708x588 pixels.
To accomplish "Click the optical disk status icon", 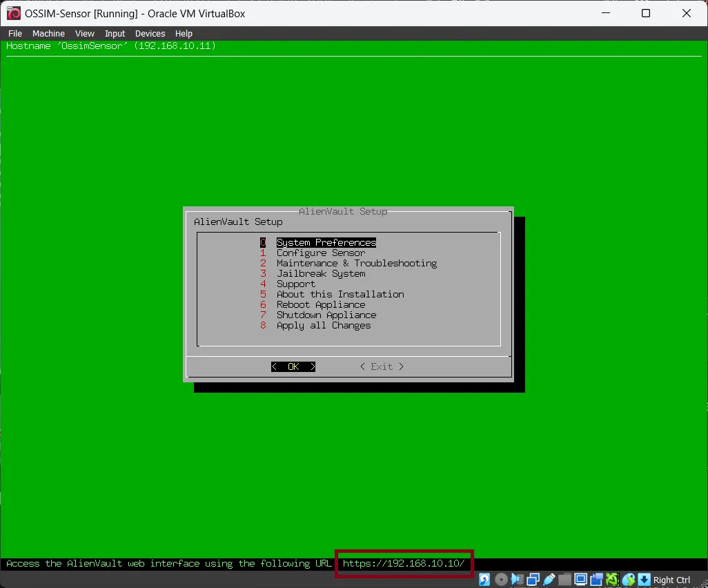I will tap(502, 580).
